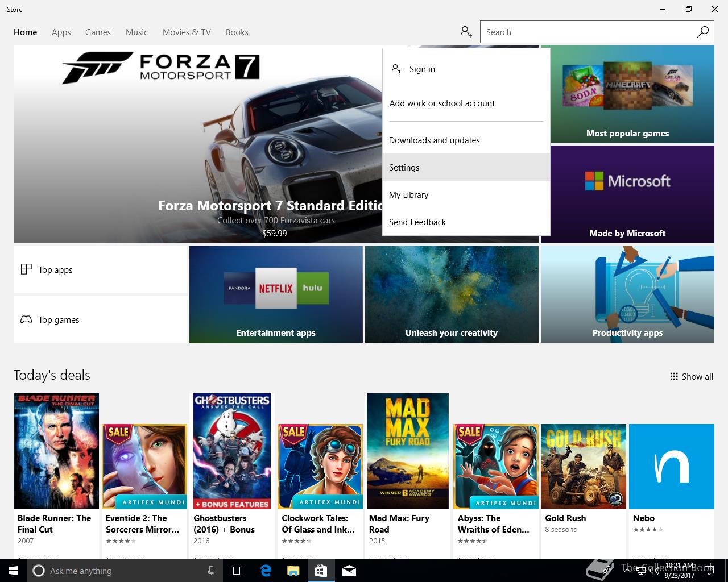Click the Mad Max: Fury Road title
The width and height of the screenshot is (728, 582).
coord(399,524)
